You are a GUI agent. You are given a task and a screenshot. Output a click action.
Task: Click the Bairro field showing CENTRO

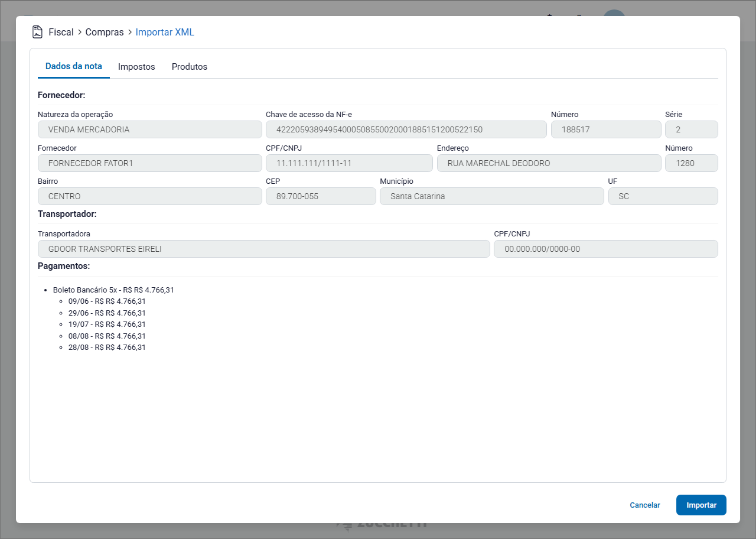coord(149,196)
